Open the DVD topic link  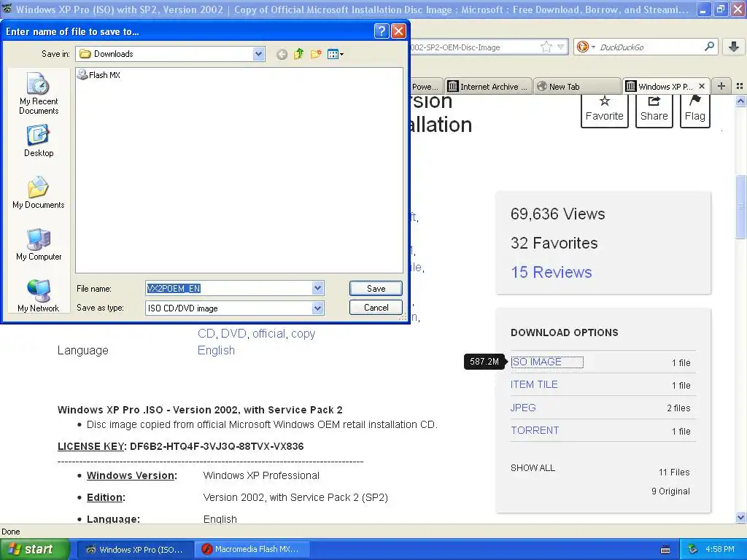233,334
